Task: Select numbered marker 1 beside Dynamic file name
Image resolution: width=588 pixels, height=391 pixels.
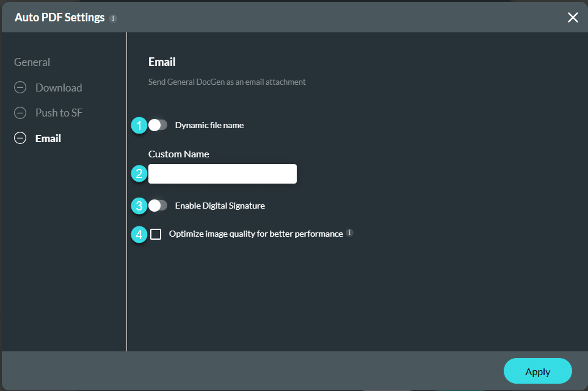Action: click(139, 125)
